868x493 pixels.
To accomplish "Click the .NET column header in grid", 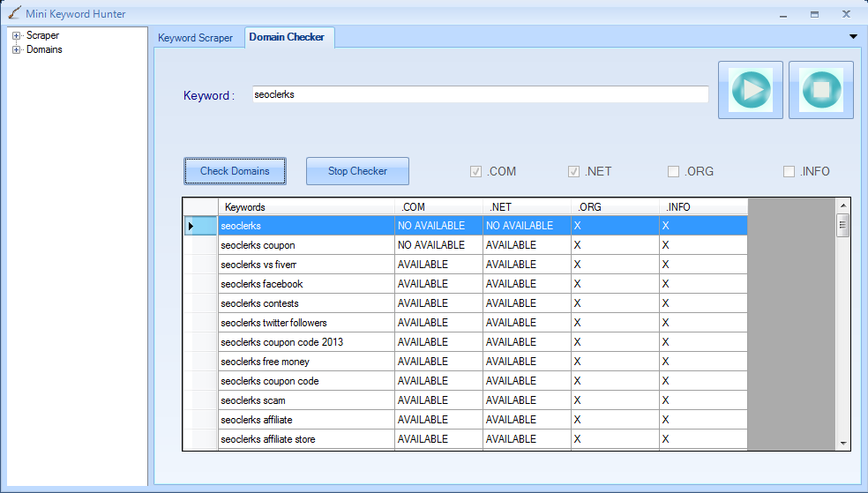I will pyautogui.click(x=527, y=207).
